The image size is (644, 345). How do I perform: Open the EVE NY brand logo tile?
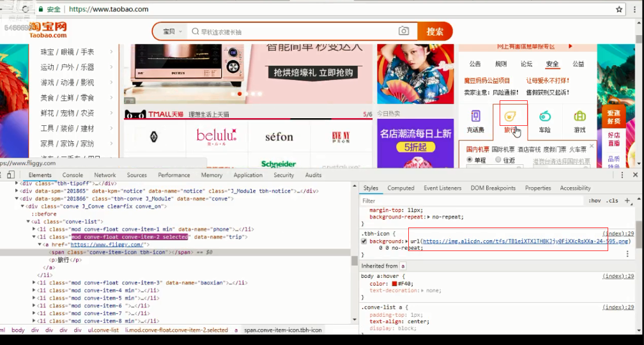click(341, 137)
